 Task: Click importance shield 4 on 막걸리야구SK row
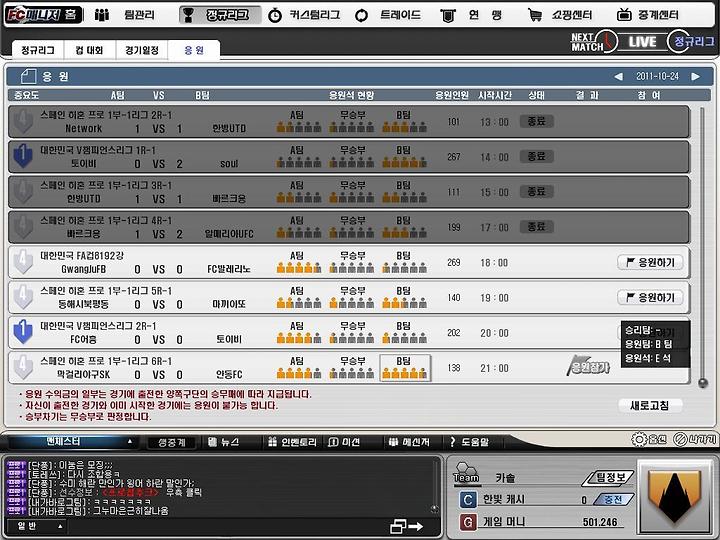pos(23,367)
